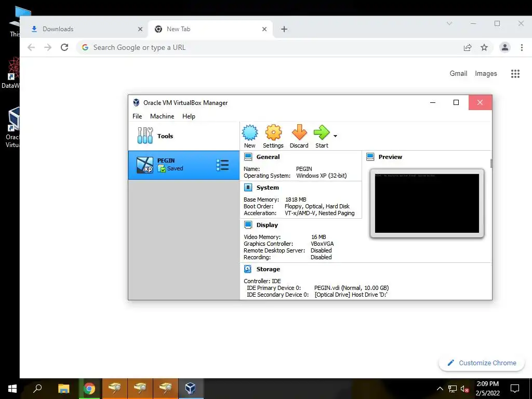532x399 pixels.
Task: Click the network icon in system tray
Action: pos(453,389)
